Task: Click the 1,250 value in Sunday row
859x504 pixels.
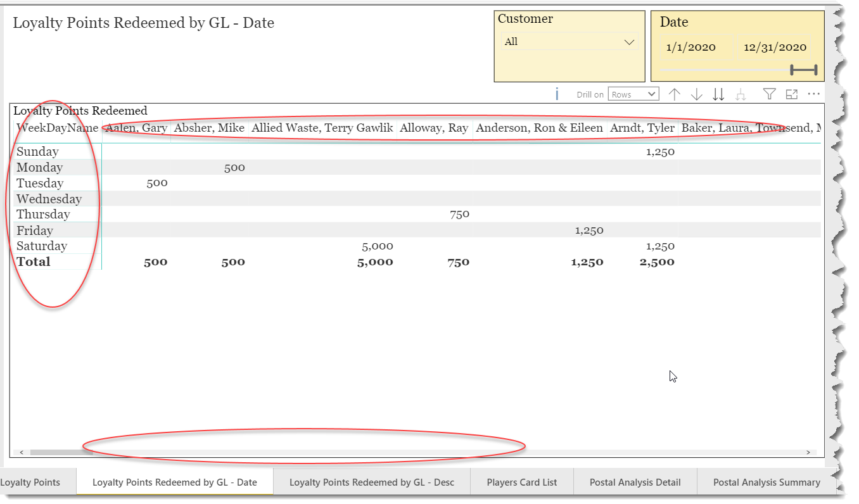Action: click(660, 152)
